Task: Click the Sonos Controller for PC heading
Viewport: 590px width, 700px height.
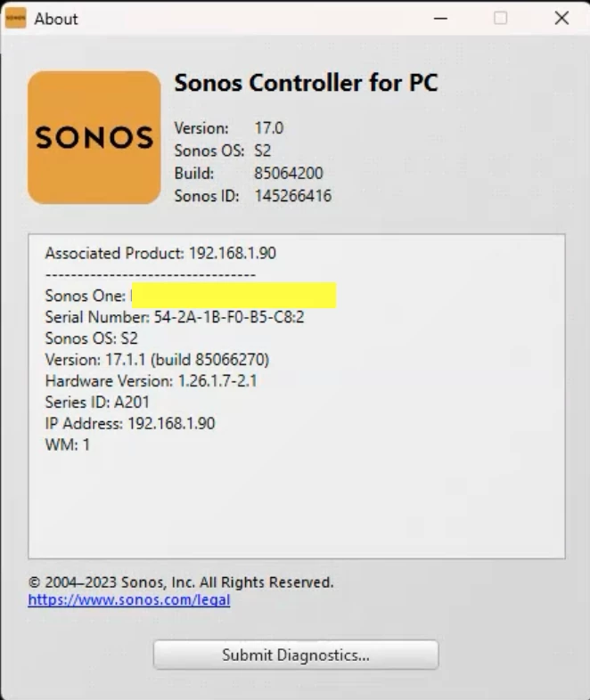Action: (x=306, y=83)
